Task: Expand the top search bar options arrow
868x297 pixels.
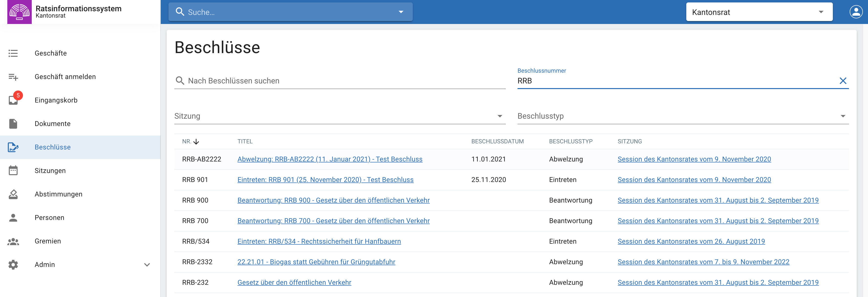Action: [x=401, y=12]
